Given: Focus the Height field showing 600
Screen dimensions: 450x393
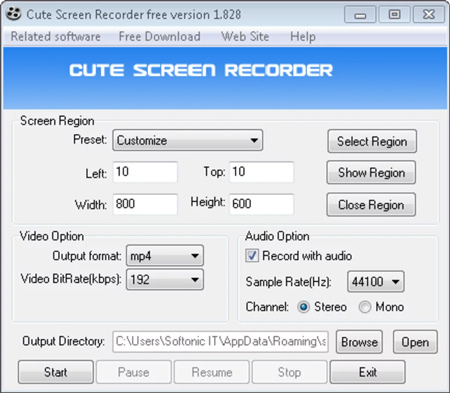Looking at the screenshot, I should pyautogui.click(x=262, y=204).
